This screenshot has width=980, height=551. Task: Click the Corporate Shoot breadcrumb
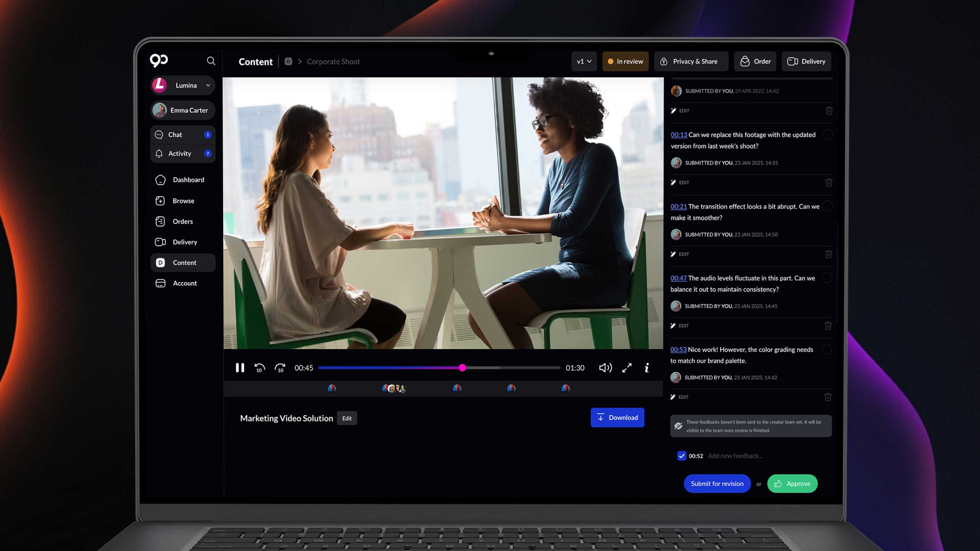tap(333, 61)
